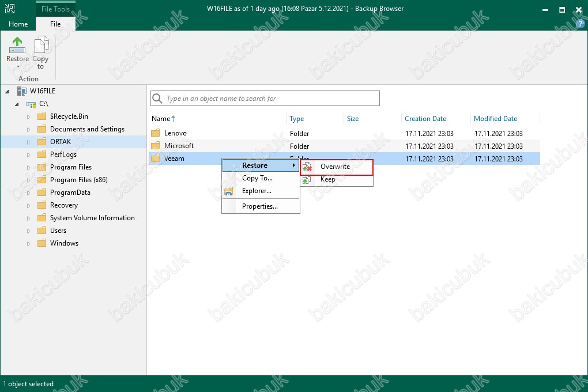
Task: Select the PerfLogs tree item
Action: (63, 154)
